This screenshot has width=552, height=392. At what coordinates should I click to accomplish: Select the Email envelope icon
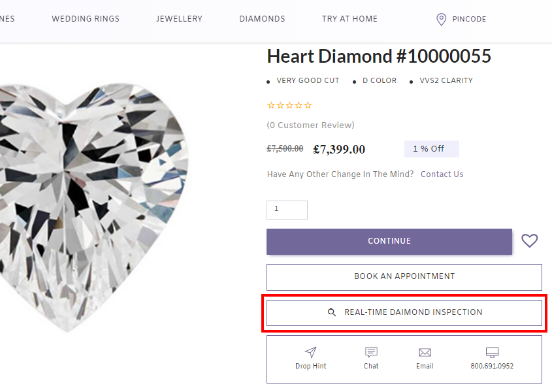[425, 351]
